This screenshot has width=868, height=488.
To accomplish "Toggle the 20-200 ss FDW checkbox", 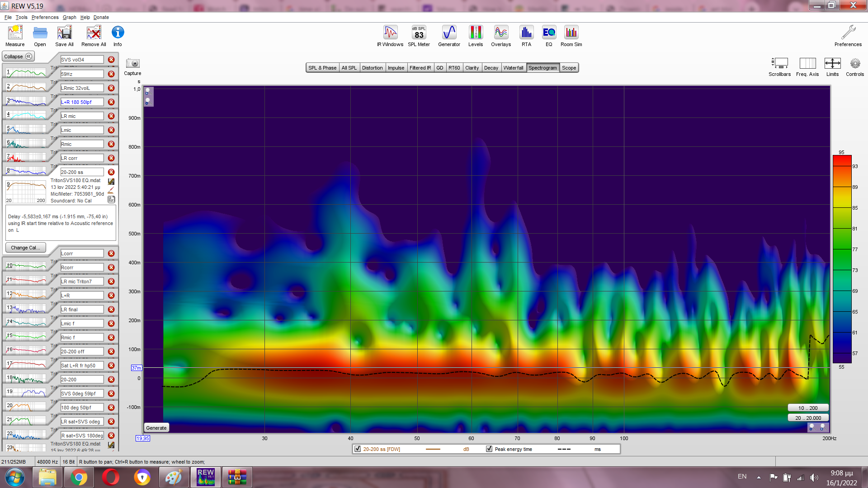I will click(x=358, y=449).
